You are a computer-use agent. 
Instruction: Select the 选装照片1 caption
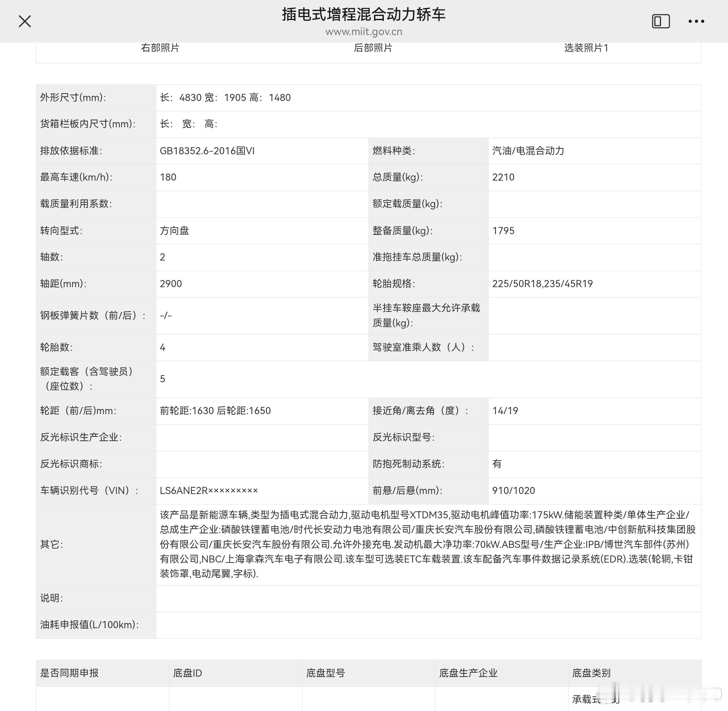click(x=586, y=48)
